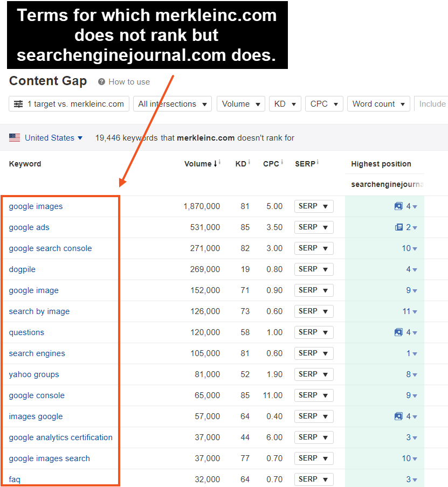Click the help icon beside How to use

click(x=101, y=82)
